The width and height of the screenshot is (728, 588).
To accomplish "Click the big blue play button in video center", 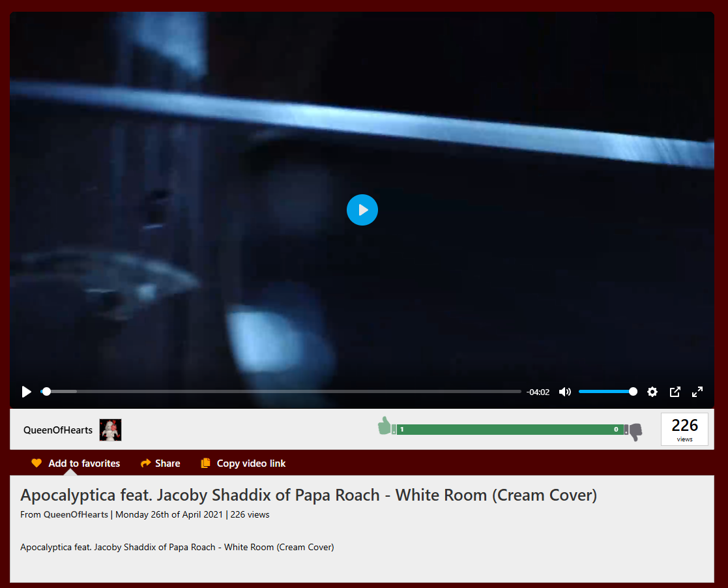I will pyautogui.click(x=362, y=210).
